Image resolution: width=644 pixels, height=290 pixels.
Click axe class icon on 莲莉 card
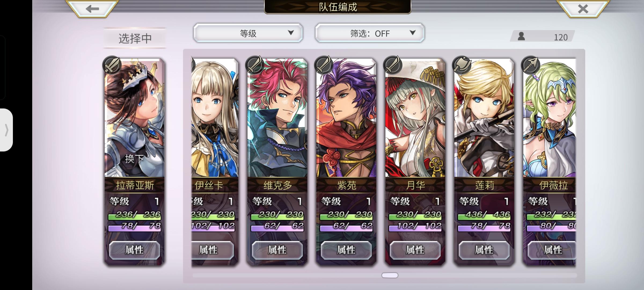tap(462, 65)
